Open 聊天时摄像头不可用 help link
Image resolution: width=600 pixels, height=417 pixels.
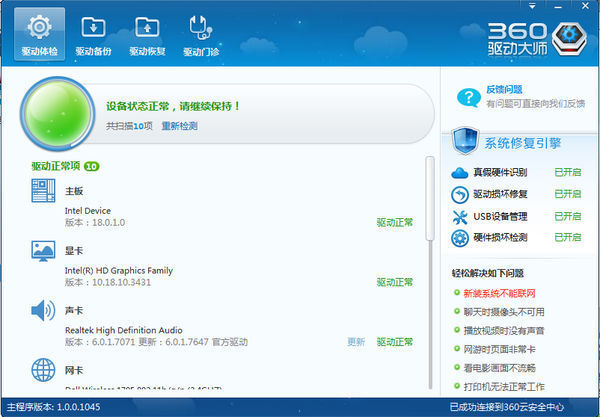[x=504, y=312]
